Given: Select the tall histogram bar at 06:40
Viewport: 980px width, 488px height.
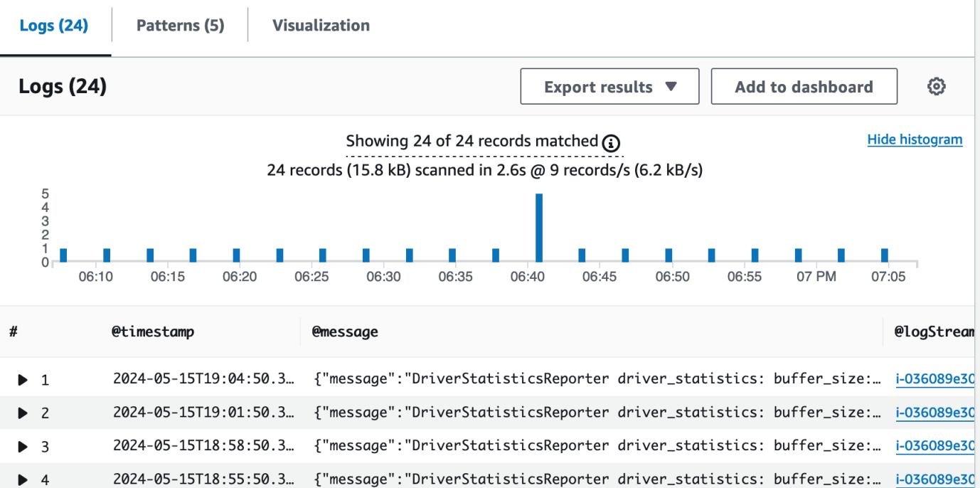Looking at the screenshot, I should point(540,228).
